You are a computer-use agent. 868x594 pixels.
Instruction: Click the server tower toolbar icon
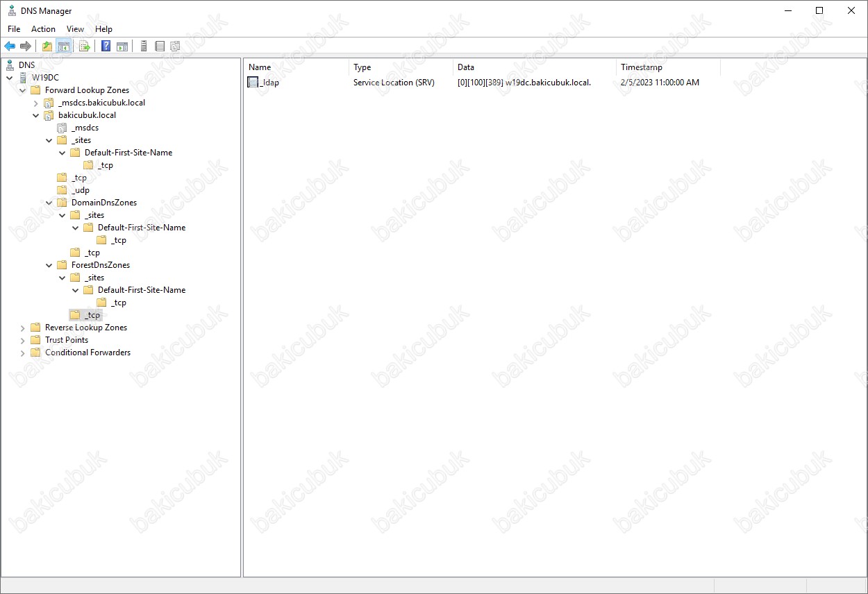coord(144,46)
